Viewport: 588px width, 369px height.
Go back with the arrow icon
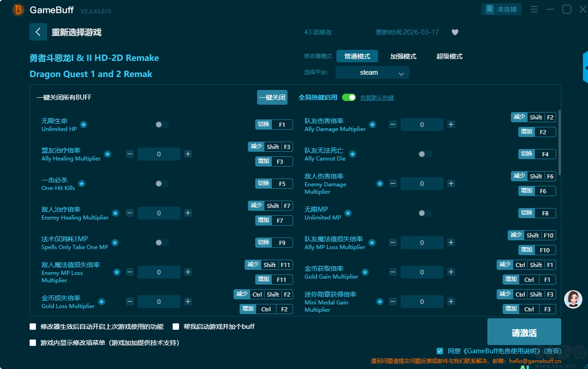(x=38, y=32)
